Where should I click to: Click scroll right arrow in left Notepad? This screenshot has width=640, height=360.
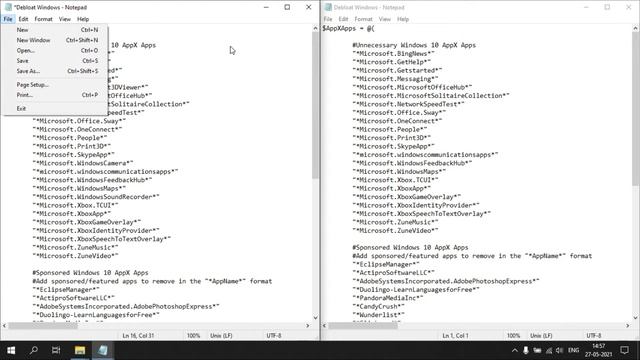tap(308, 326)
